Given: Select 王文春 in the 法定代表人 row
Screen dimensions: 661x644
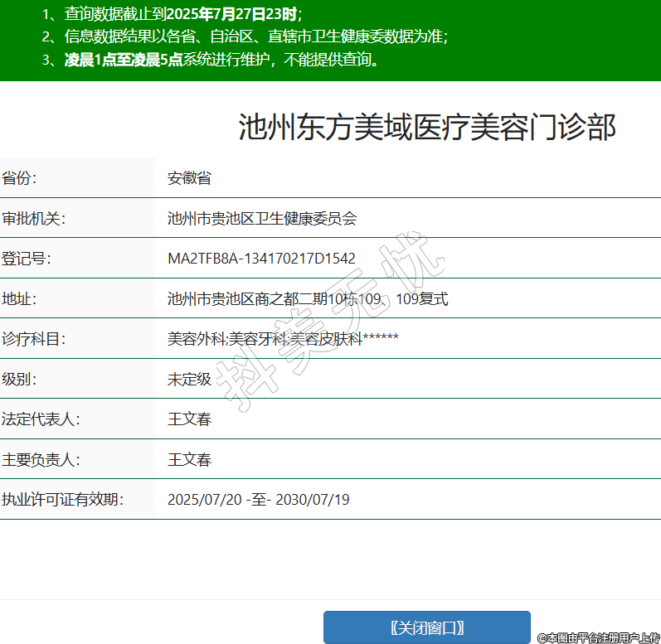Looking at the screenshot, I should (x=189, y=419).
